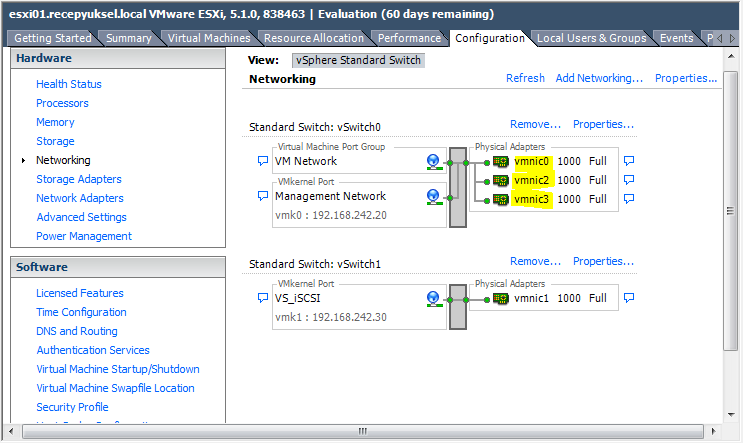Open the info bubble right of vmnic3
Screen dimensions: 743x443
[629, 199]
